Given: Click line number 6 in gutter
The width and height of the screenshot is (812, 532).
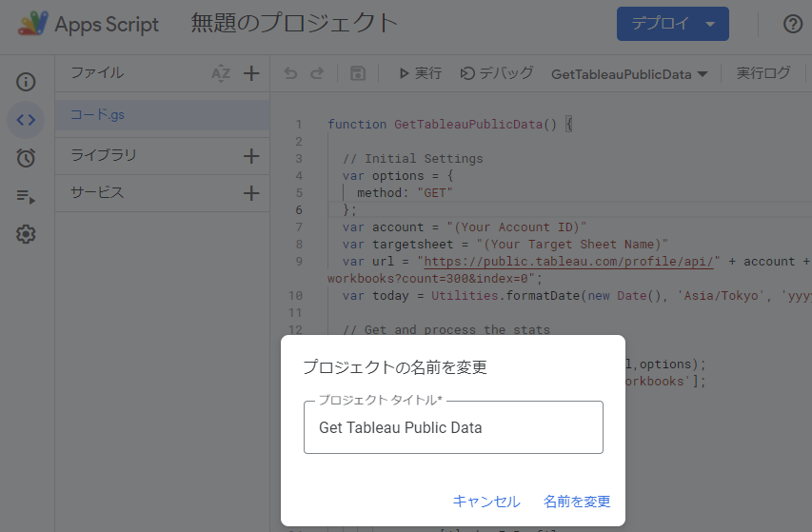Looking at the screenshot, I should tap(299, 210).
